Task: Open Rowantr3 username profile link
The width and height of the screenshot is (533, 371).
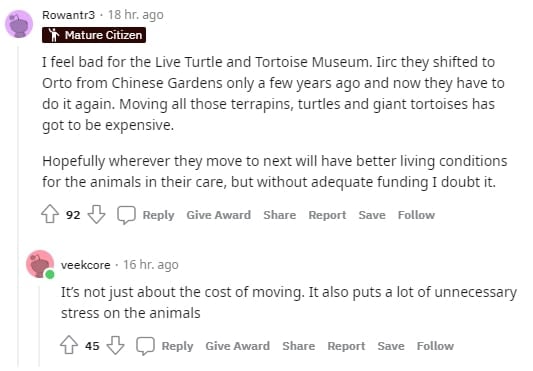Action: tap(69, 15)
